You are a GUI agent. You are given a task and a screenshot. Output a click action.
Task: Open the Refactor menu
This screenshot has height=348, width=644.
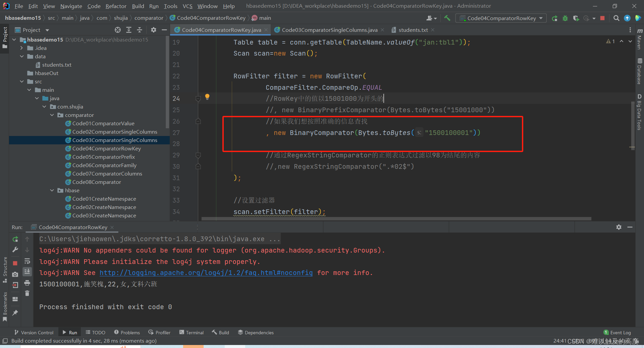(x=116, y=6)
